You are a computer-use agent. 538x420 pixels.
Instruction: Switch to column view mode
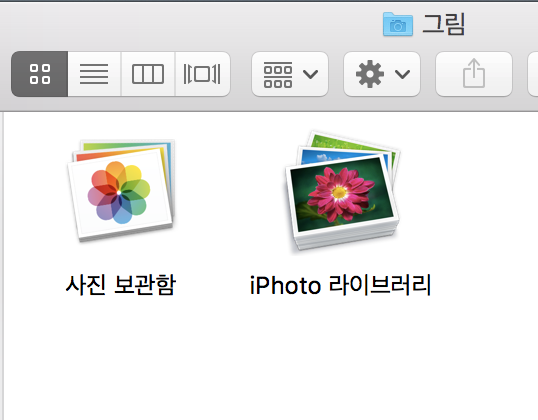click(x=148, y=74)
